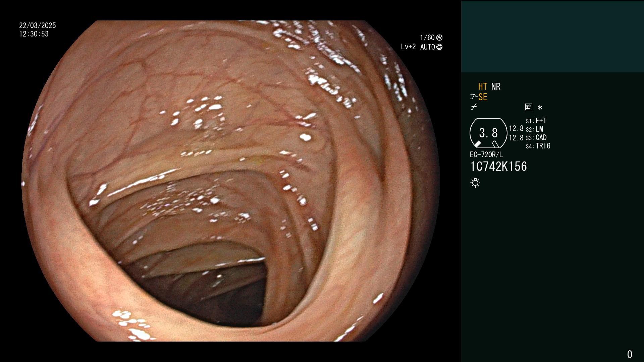Click the scope tip diagram showing 3.8
The height and width of the screenshot is (362, 644).
pos(488,133)
